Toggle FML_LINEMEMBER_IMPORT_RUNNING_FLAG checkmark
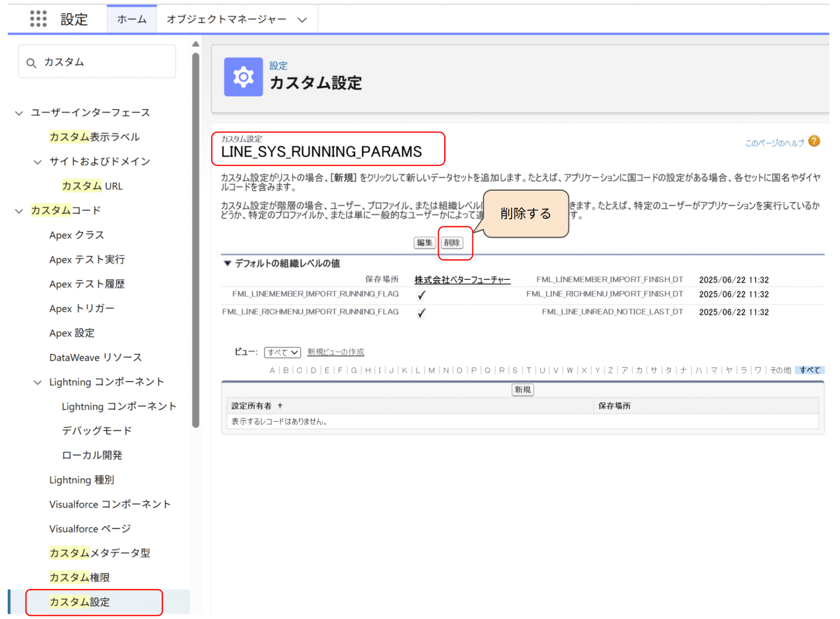 [x=421, y=295]
